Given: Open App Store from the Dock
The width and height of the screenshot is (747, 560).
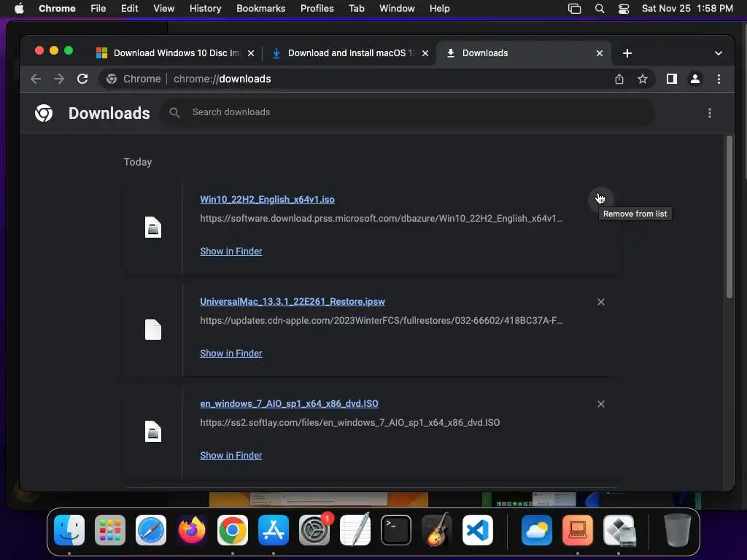Looking at the screenshot, I should point(274,530).
